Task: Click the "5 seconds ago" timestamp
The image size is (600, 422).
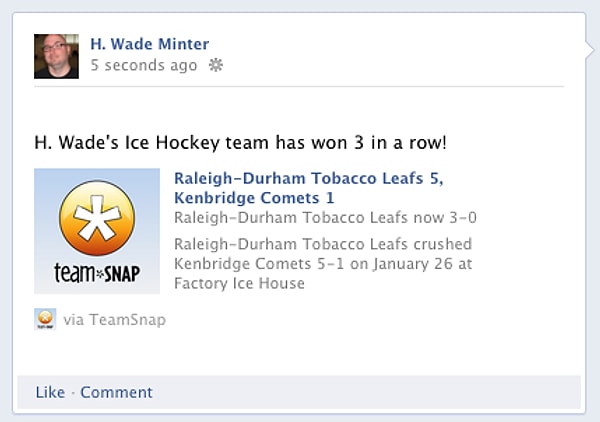Action: coord(143,65)
